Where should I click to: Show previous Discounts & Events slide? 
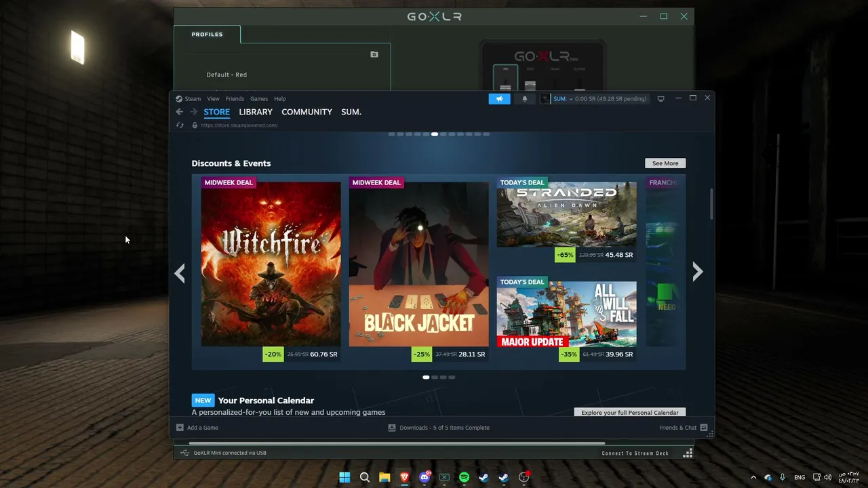pos(180,272)
